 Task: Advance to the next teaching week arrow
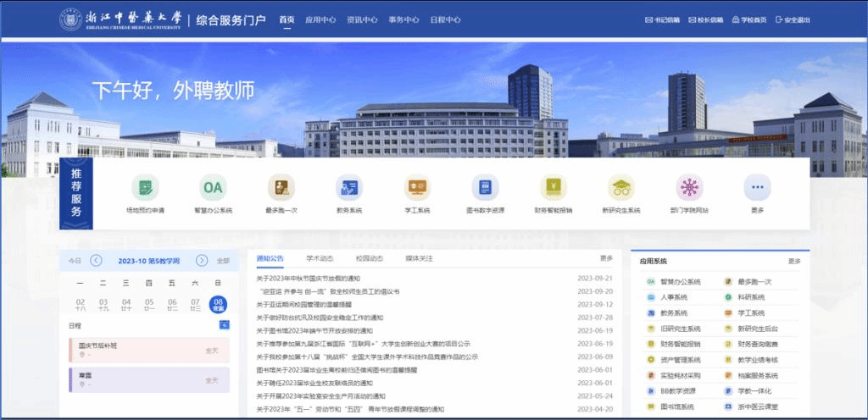tap(202, 261)
